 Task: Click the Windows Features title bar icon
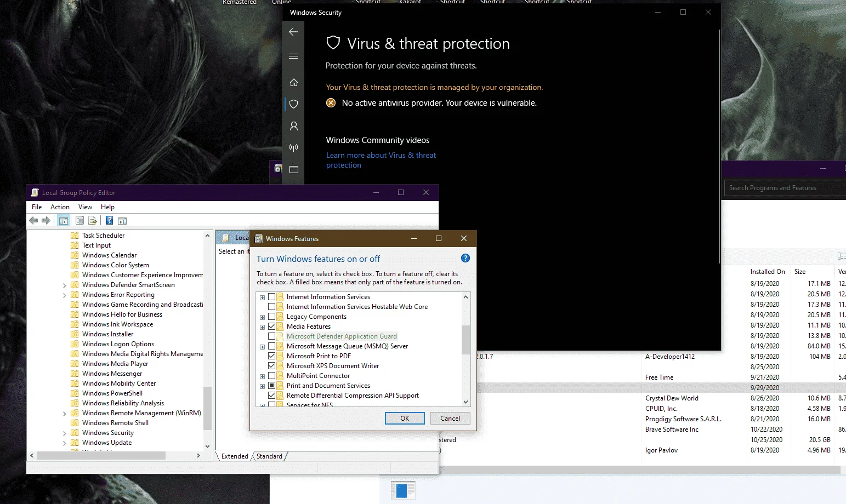(259, 239)
